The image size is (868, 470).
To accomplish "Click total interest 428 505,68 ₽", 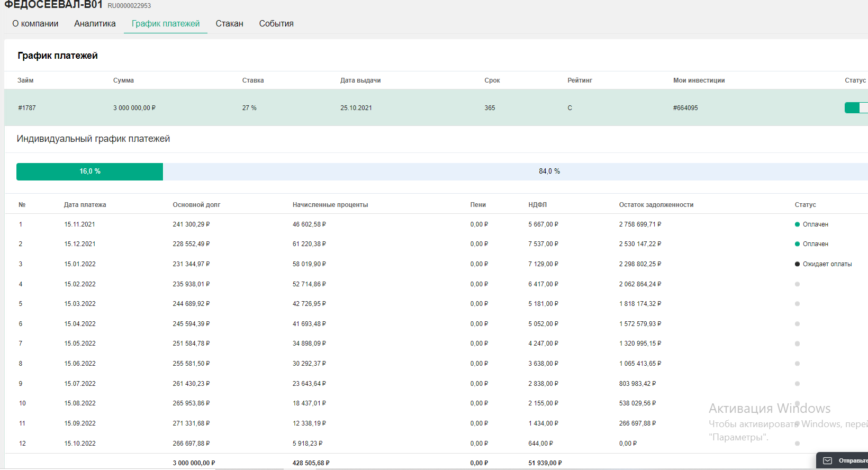I will (311, 463).
